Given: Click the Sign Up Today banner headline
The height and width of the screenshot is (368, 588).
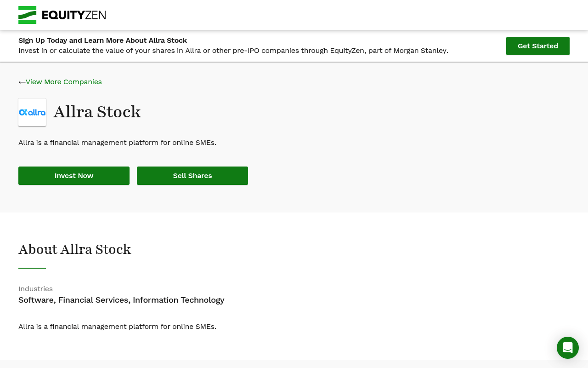Looking at the screenshot, I should click(x=103, y=40).
